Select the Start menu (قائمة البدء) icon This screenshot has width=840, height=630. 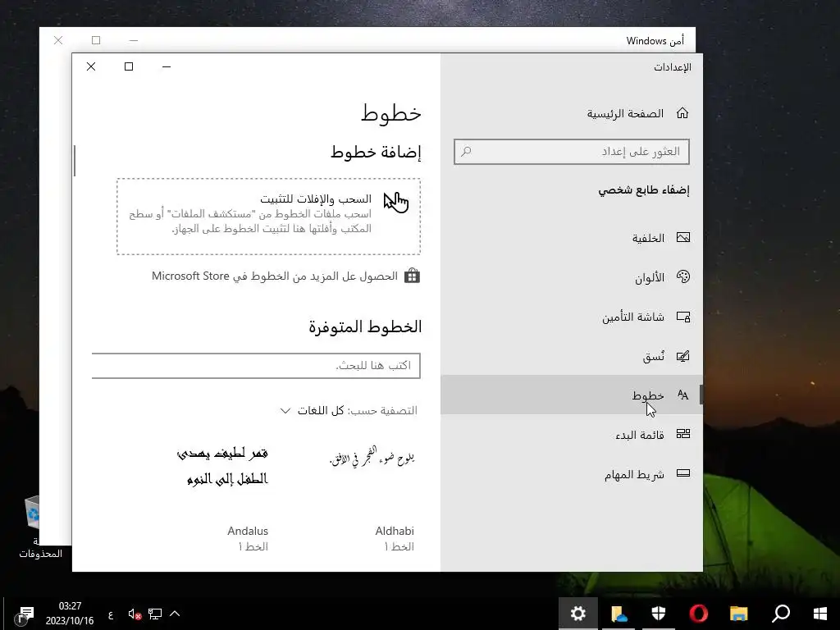(683, 434)
